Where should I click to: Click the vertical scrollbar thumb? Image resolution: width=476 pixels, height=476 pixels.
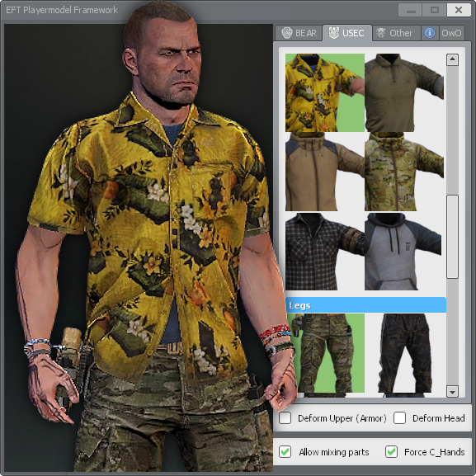point(452,237)
